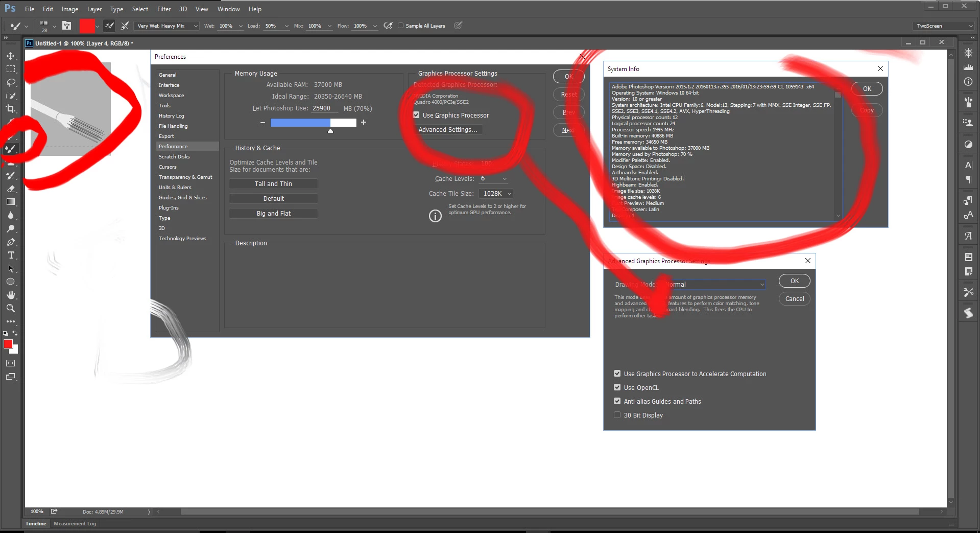Open the Layer menu
Screen dimensions: 980x533
coord(94,9)
